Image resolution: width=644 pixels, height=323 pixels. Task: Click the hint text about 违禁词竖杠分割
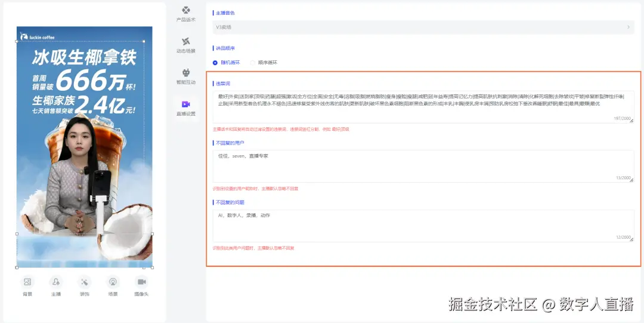[x=281, y=129]
